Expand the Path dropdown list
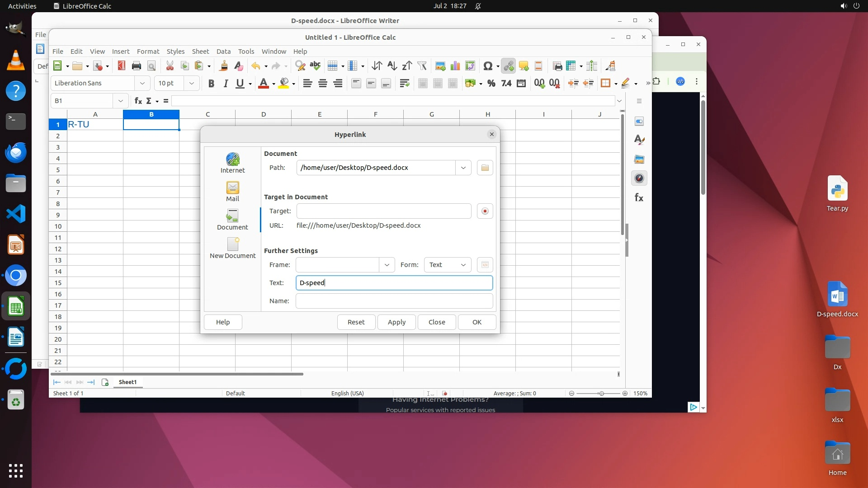868x488 pixels. click(463, 168)
